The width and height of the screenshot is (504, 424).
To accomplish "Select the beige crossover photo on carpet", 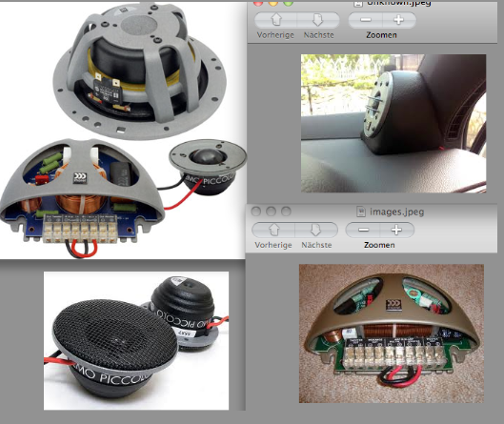I will click(x=392, y=333).
